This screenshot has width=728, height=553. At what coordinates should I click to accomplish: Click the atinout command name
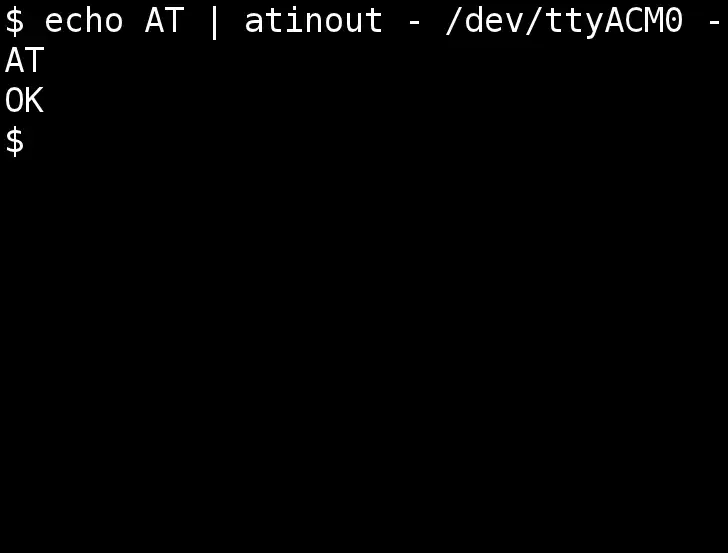[314, 21]
